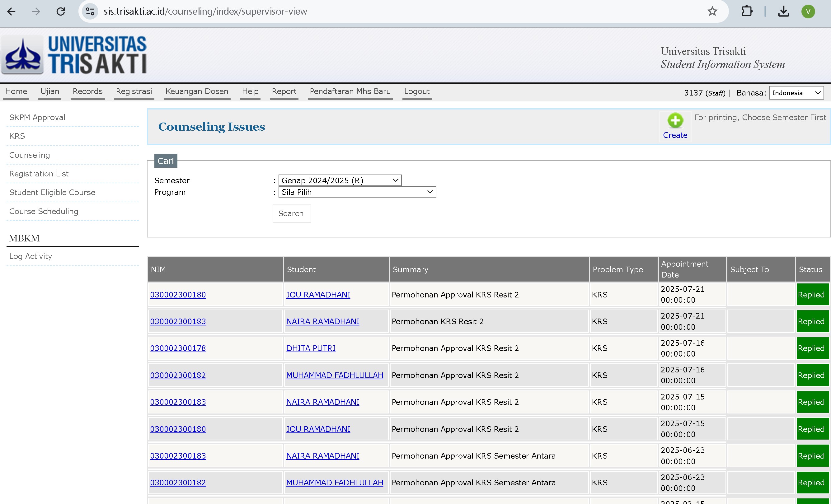Open the Program dropdown showing Sila Pilih
The width and height of the screenshot is (831, 504).
357,192
